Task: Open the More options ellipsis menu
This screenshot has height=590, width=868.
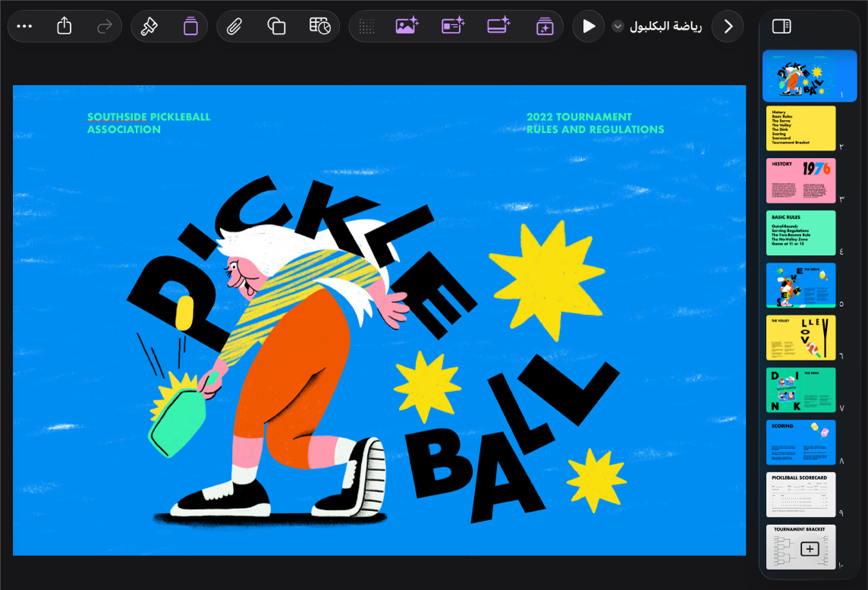Action: coord(24,26)
